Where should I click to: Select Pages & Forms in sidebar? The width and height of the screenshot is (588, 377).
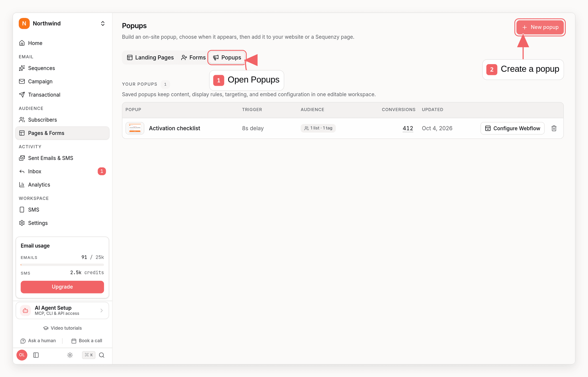[x=62, y=133]
